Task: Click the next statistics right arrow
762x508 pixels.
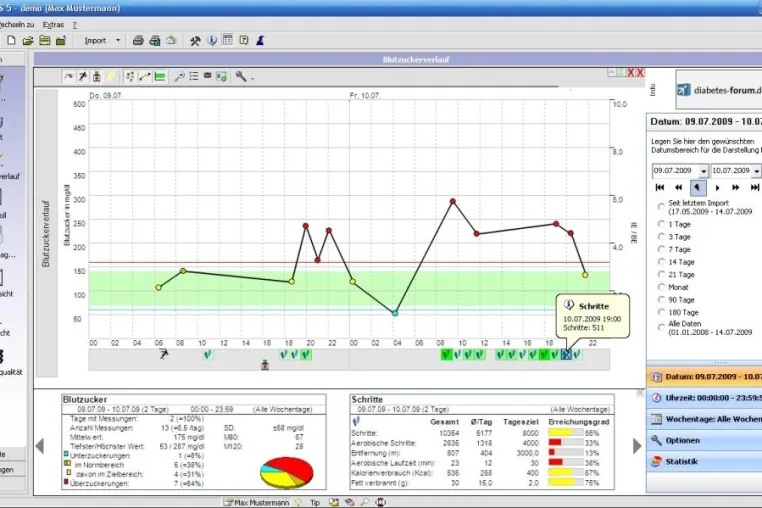Action: coord(637,446)
